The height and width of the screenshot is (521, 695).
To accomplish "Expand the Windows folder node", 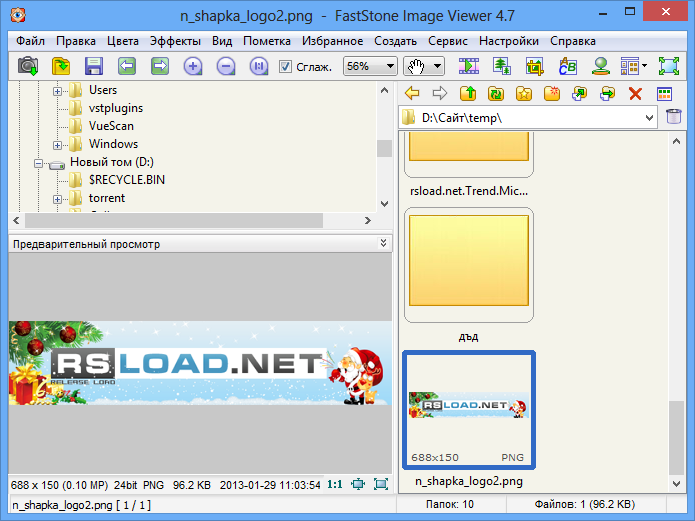I will 57,145.
